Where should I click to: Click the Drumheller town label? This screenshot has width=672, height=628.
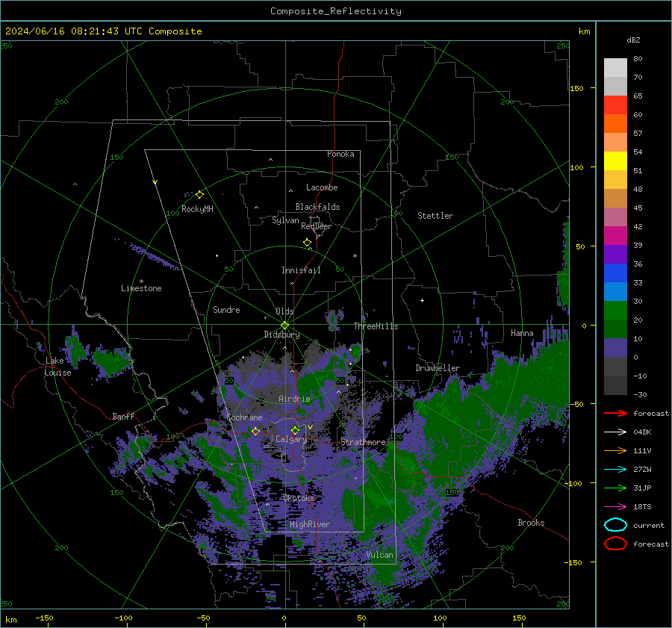tap(438, 368)
